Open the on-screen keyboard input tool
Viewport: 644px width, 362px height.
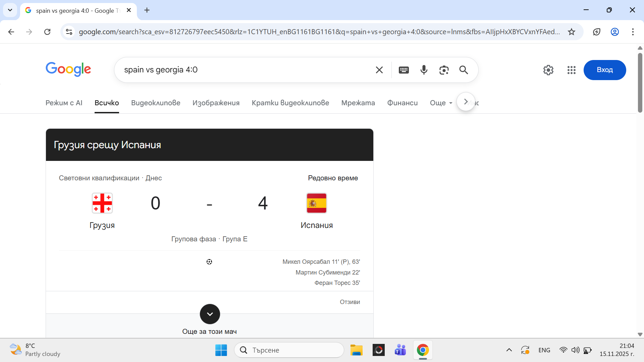coord(404,70)
